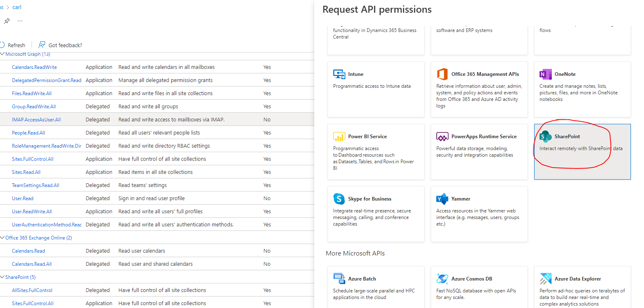Image resolution: width=644 pixels, height=308 pixels.
Task: Select the Azure Data Explorer icon
Action: 545,279
